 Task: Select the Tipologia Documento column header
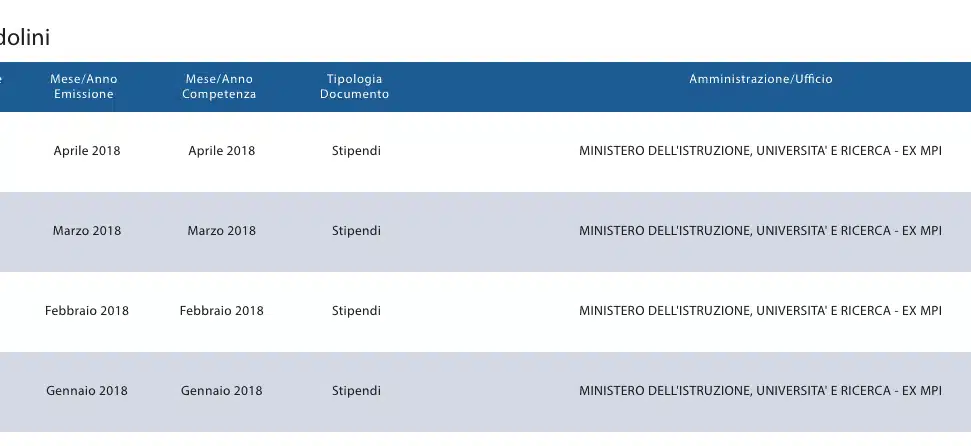355,87
